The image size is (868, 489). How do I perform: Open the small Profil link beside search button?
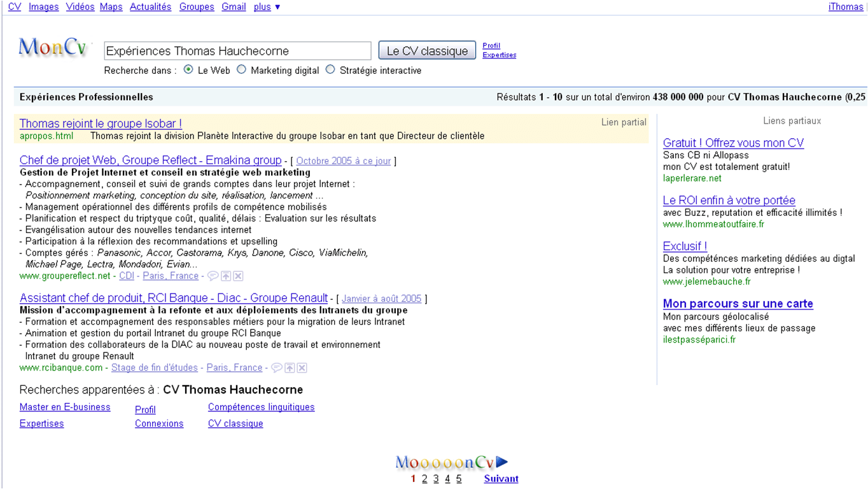[x=491, y=46]
